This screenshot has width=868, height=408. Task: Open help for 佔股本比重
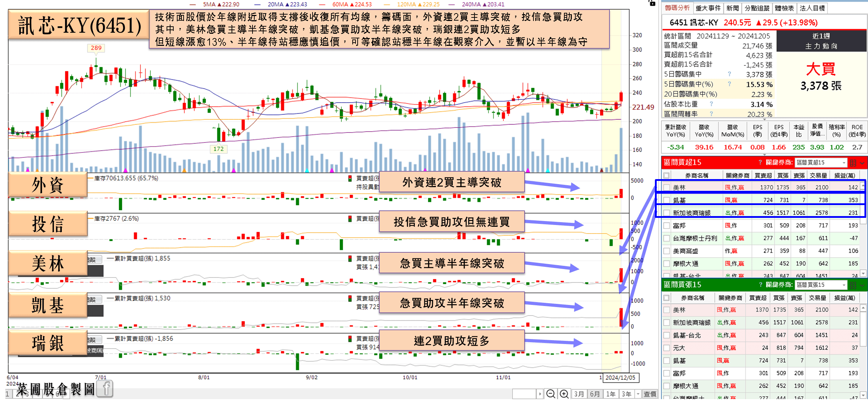click(x=711, y=104)
